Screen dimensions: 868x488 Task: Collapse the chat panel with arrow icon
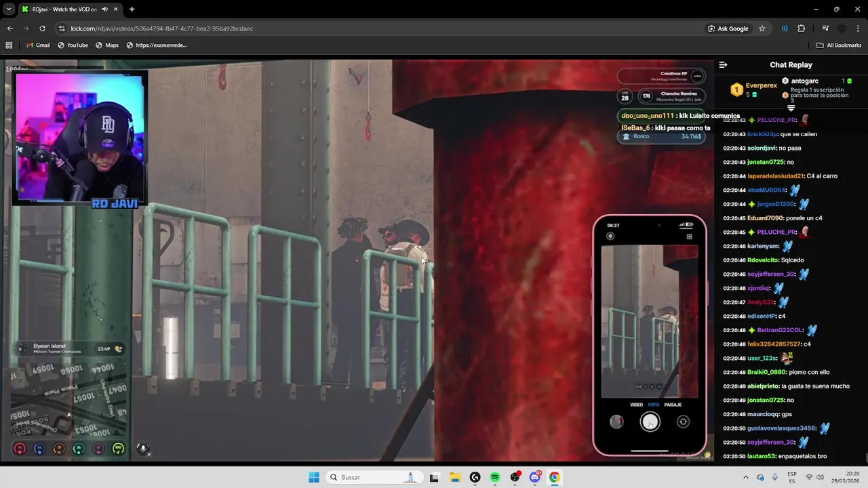723,65
